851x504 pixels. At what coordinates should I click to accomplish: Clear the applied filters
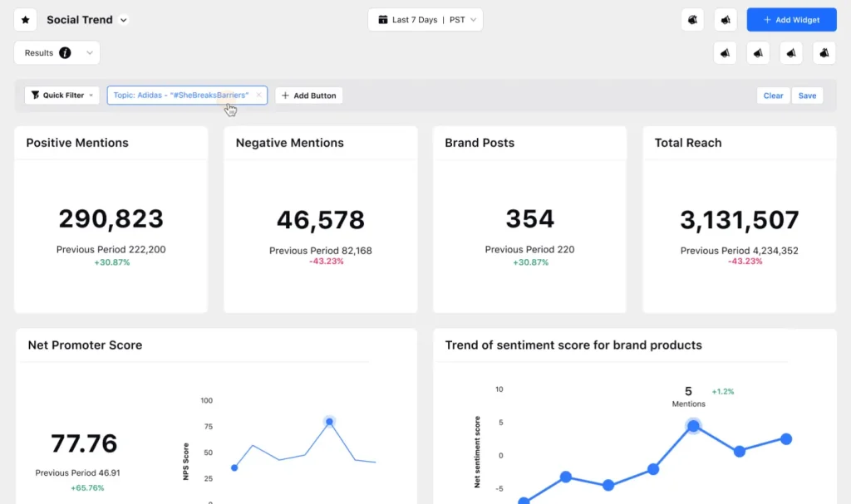[773, 95]
